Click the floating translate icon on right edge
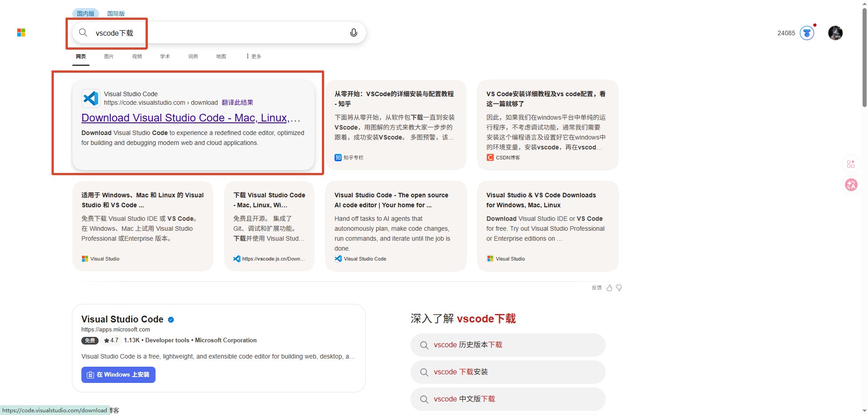The height and width of the screenshot is (415, 868). tap(851, 185)
